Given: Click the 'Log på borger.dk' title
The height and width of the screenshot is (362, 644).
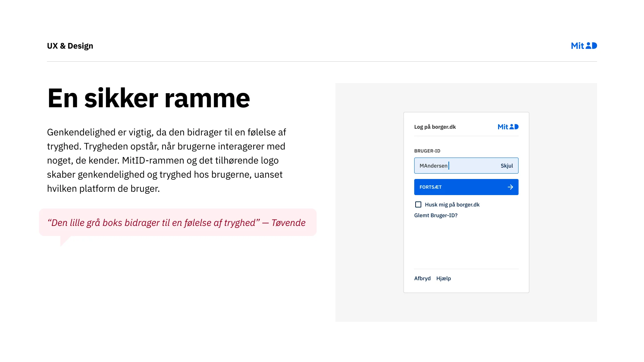Looking at the screenshot, I should [435, 127].
